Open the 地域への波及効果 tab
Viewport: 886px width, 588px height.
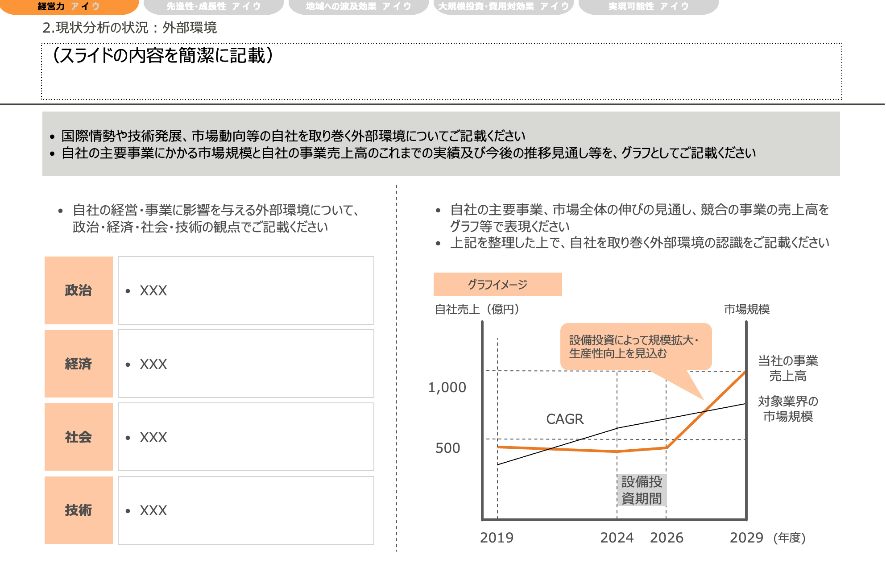coord(358,7)
